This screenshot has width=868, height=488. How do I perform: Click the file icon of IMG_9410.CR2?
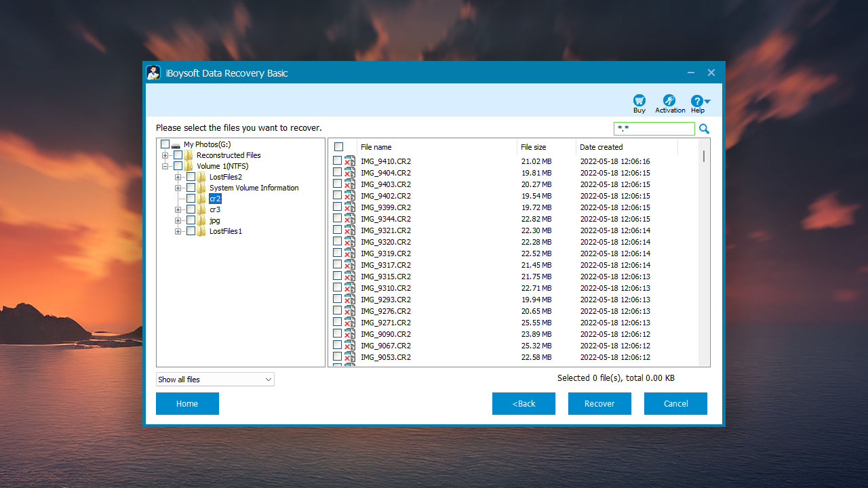coord(350,161)
